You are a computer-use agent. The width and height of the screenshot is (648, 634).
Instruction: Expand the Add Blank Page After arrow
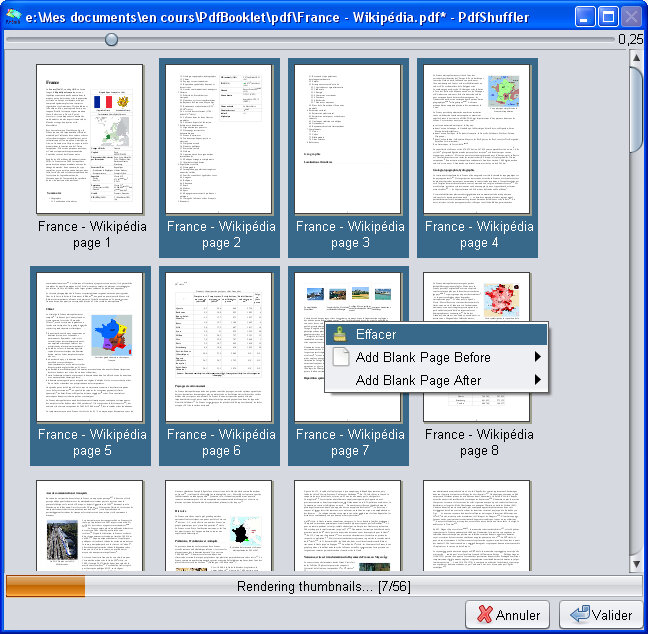[537, 379]
